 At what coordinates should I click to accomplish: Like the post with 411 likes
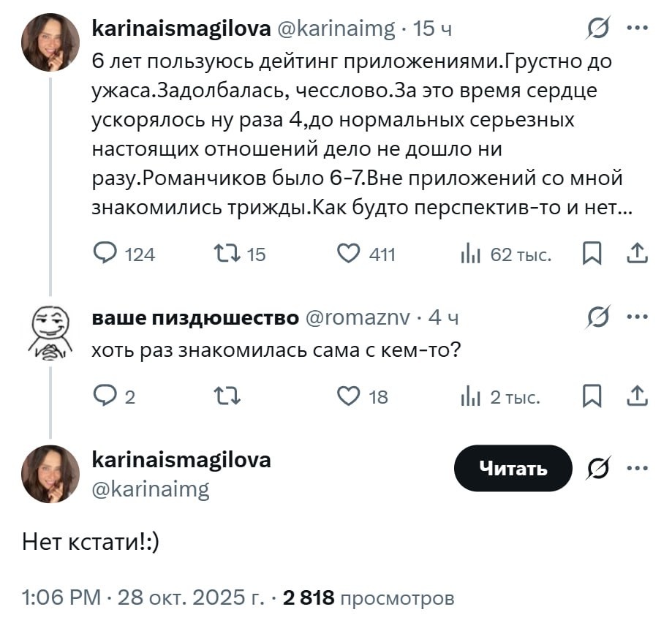pyautogui.click(x=348, y=253)
